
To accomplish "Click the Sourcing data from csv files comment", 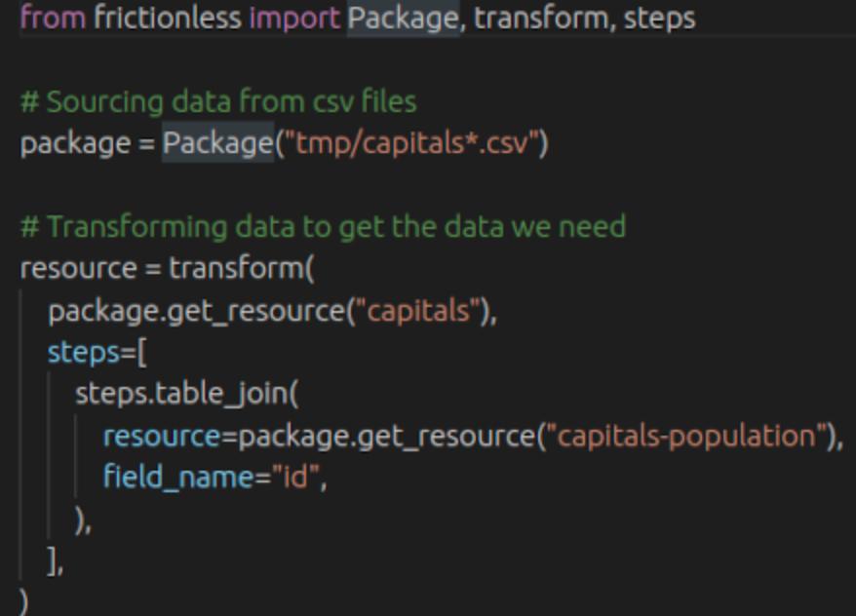I will [x=218, y=102].
